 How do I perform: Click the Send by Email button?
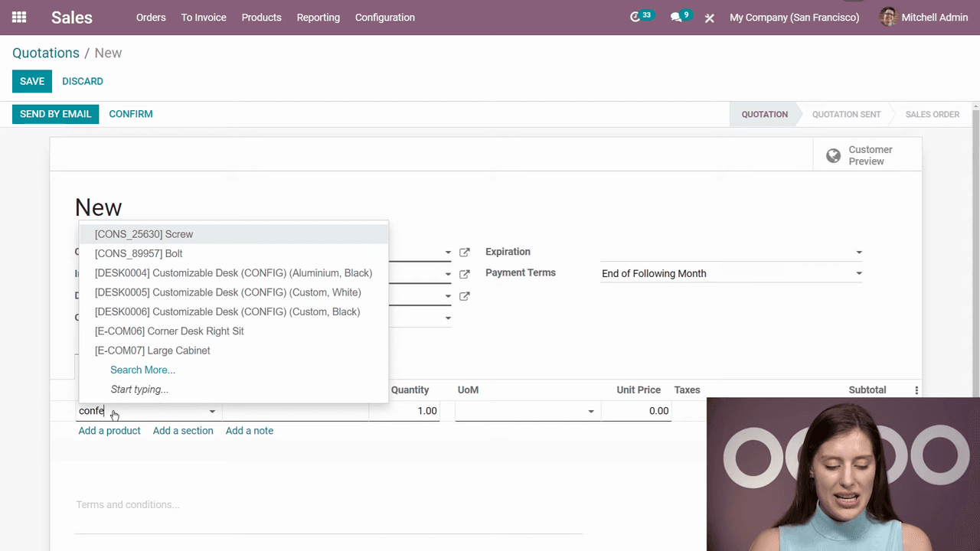(55, 114)
